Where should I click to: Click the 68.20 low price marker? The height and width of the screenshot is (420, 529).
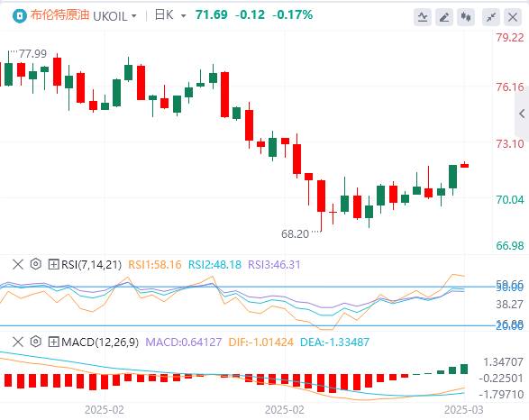296,234
